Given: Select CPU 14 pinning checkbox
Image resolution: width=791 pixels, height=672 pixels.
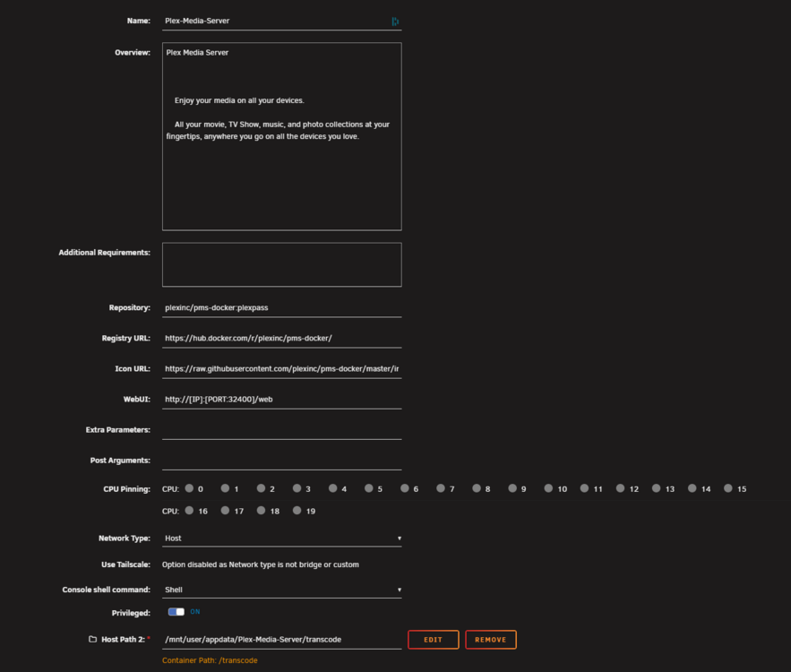Looking at the screenshot, I should tap(692, 488).
